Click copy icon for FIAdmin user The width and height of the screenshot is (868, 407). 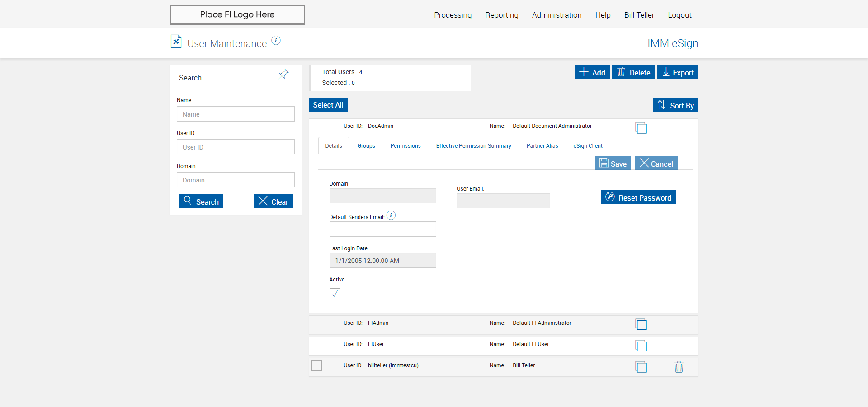coord(641,324)
